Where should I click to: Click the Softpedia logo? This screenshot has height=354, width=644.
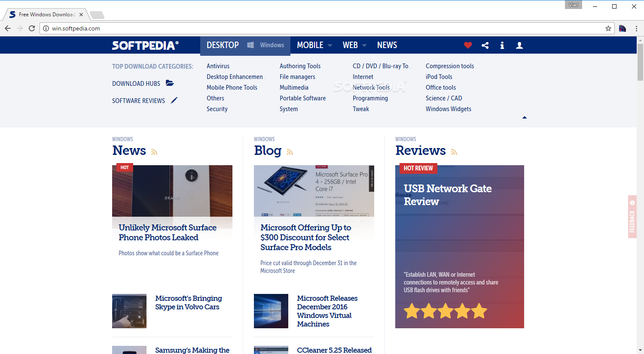point(145,45)
